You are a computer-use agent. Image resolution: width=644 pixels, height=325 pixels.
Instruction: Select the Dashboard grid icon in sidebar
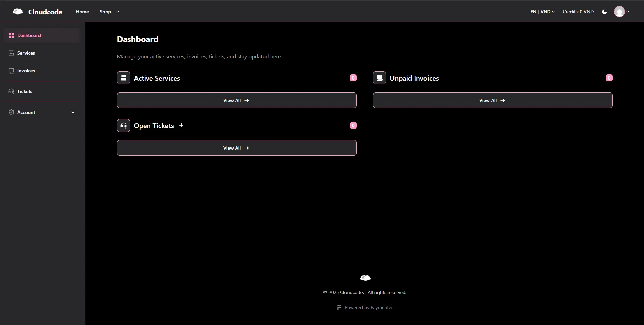point(11,35)
